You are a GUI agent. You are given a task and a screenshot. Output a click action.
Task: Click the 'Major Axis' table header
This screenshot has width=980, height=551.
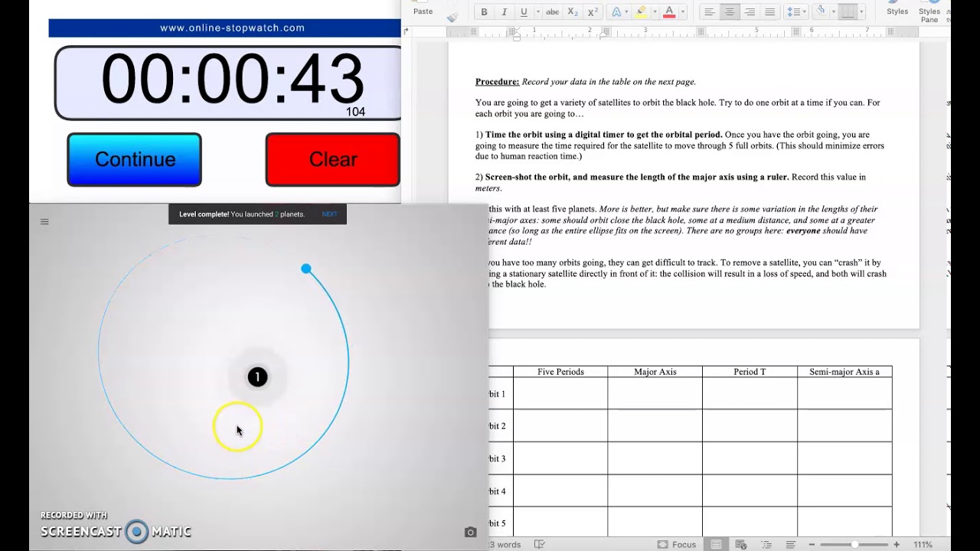click(655, 372)
